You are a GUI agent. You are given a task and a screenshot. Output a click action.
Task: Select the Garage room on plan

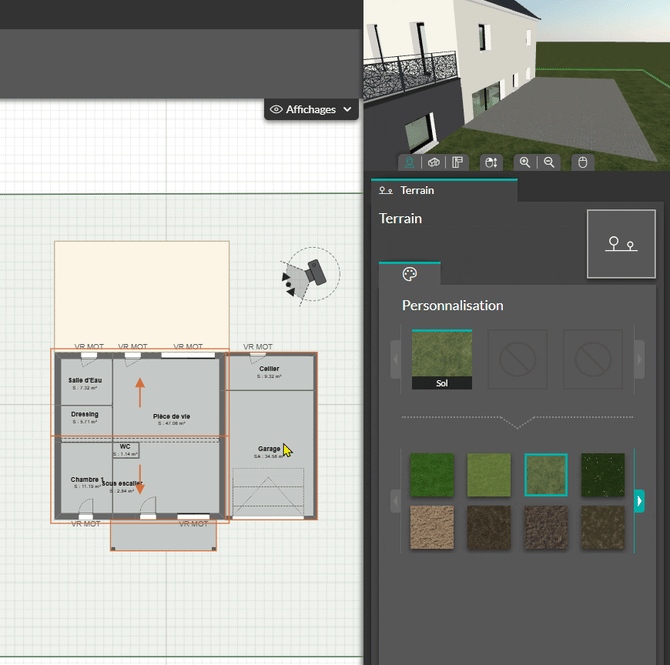[x=269, y=449]
